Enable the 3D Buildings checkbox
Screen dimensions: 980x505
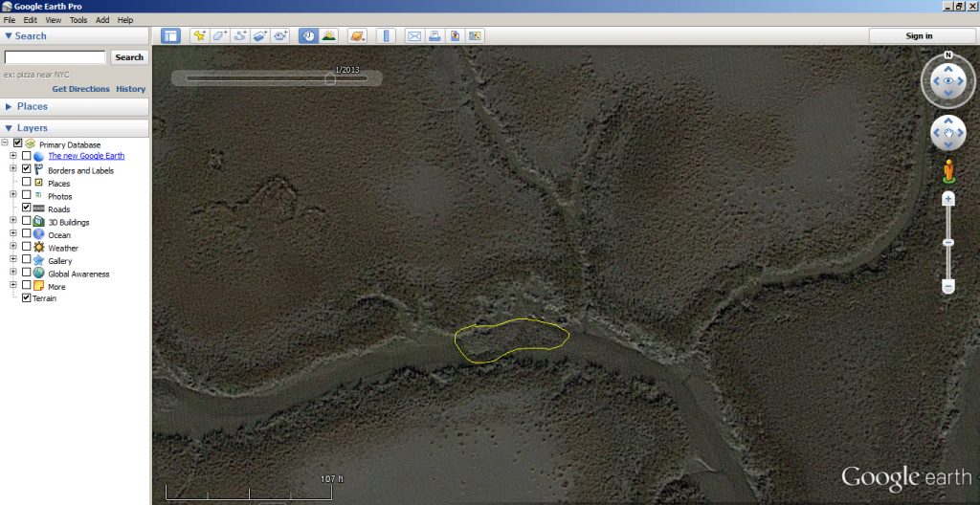click(26, 221)
